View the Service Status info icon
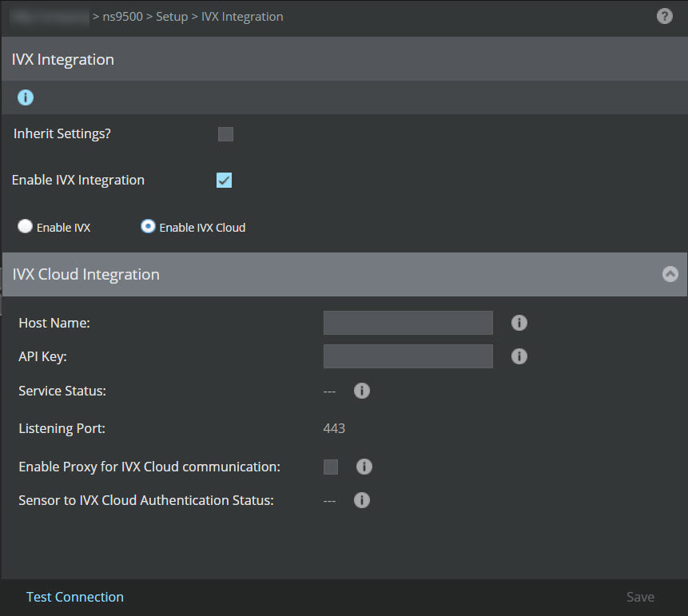Screen dimensions: 688x616 361,391
